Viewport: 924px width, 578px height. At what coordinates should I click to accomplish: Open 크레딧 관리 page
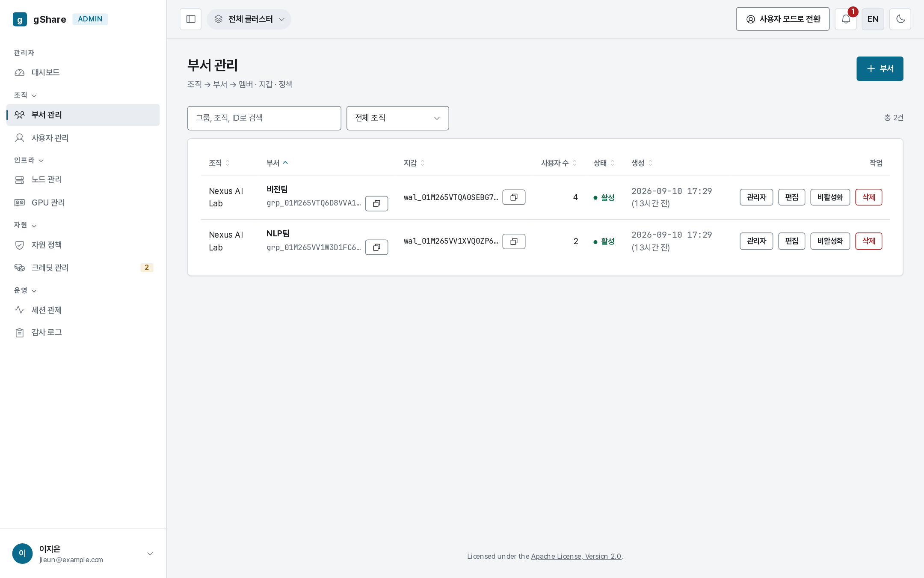coord(83,268)
